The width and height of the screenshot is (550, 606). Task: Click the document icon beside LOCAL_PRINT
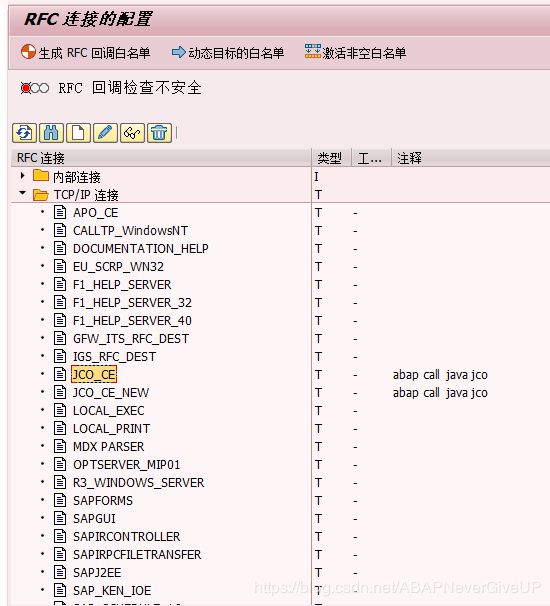[60, 428]
